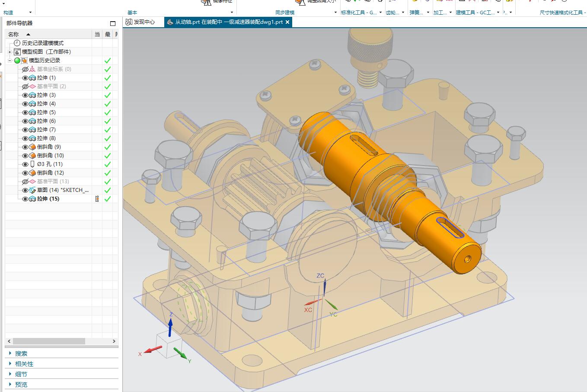Select 草图 (14) "SKETCH_..." row
Image resolution: width=587 pixels, height=392 pixels.
pos(63,190)
